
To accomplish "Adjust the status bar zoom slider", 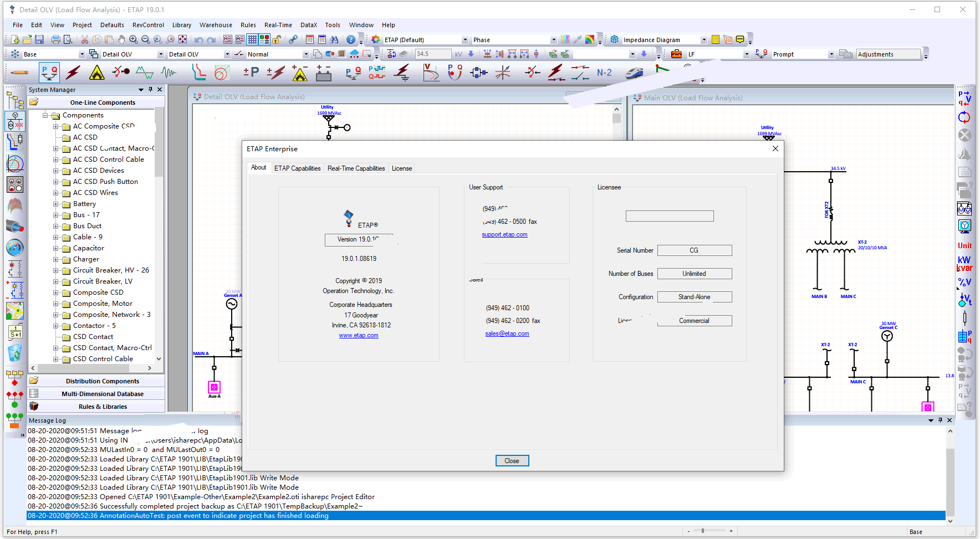I will (703, 531).
